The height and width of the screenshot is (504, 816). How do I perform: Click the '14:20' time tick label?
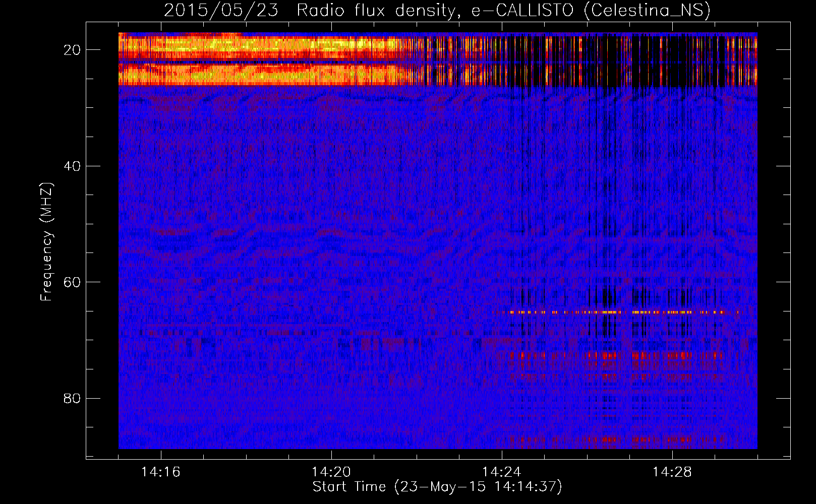coord(331,472)
